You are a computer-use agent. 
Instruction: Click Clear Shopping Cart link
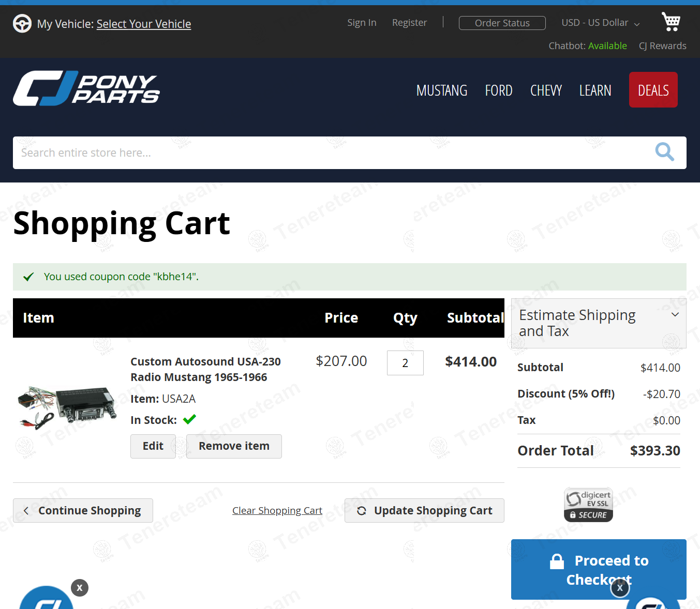click(x=277, y=510)
